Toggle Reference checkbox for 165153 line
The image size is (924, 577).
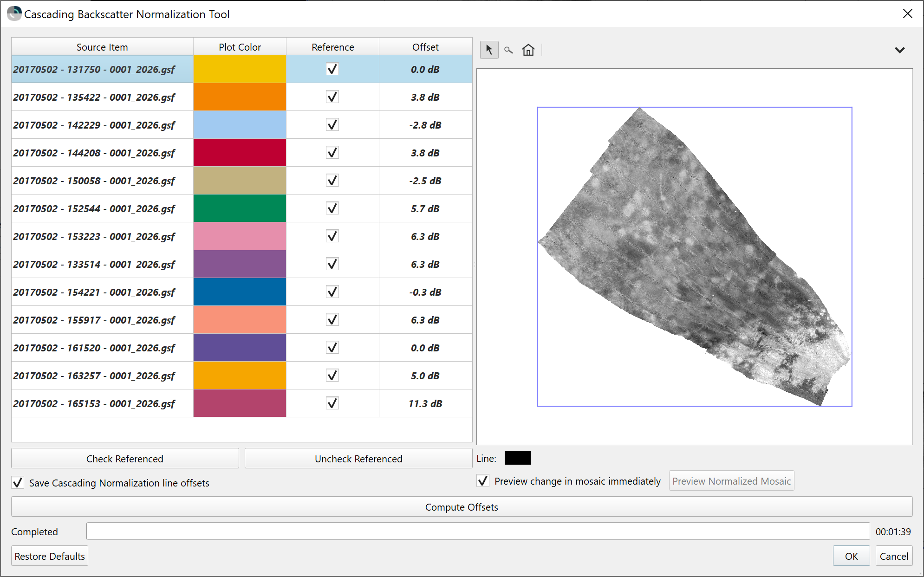pos(332,403)
